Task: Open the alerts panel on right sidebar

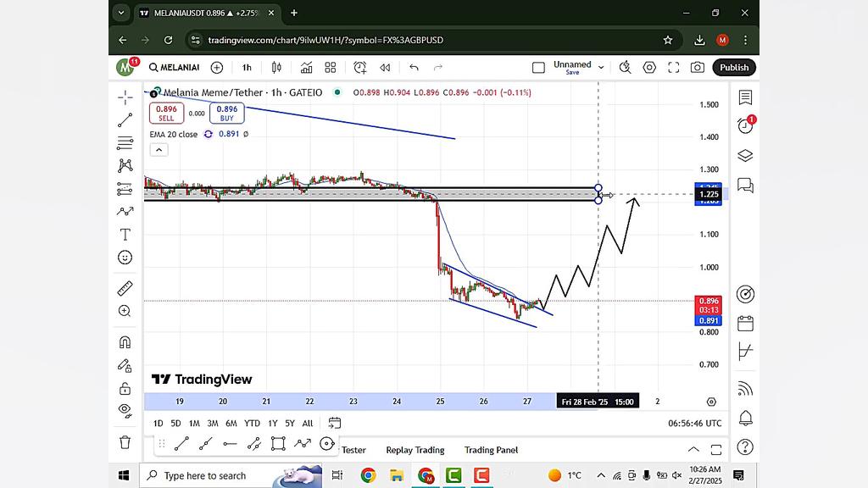Action: [x=745, y=126]
